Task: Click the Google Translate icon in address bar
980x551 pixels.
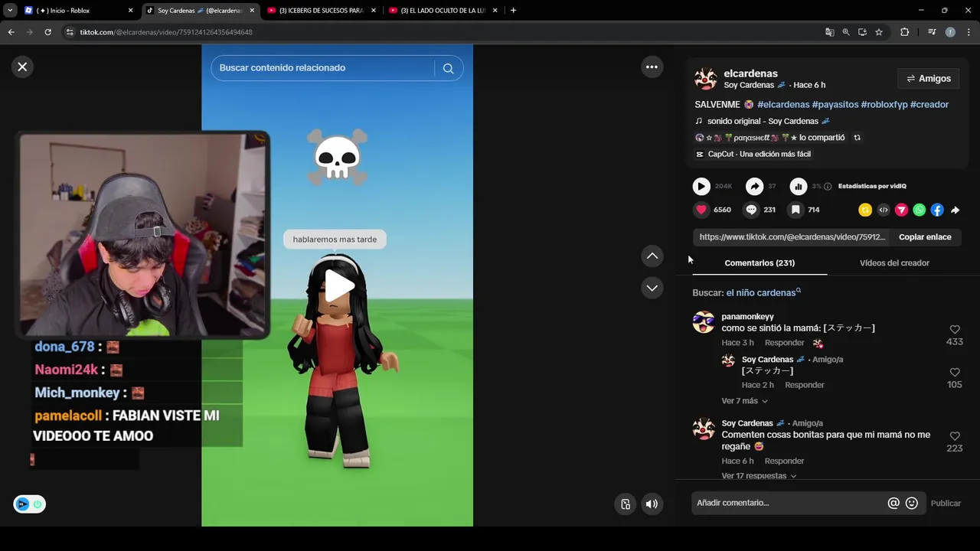Action: [x=829, y=32]
